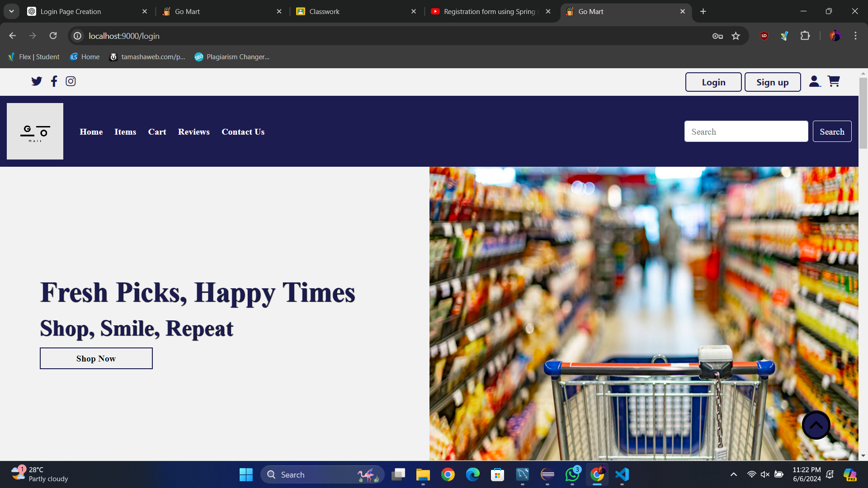The height and width of the screenshot is (488, 868).
Task: Click the Sign up button
Action: 772,82
